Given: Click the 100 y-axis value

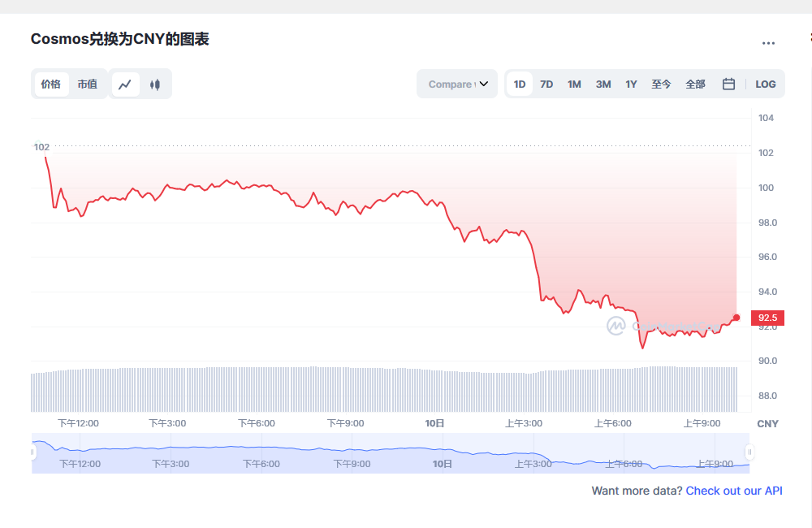Looking at the screenshot, I should [x=766, y=188].
